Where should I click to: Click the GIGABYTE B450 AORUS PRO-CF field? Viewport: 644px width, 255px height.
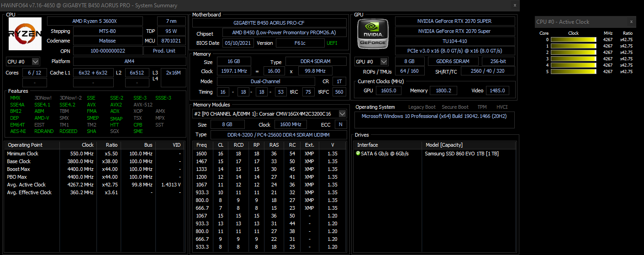269,23
